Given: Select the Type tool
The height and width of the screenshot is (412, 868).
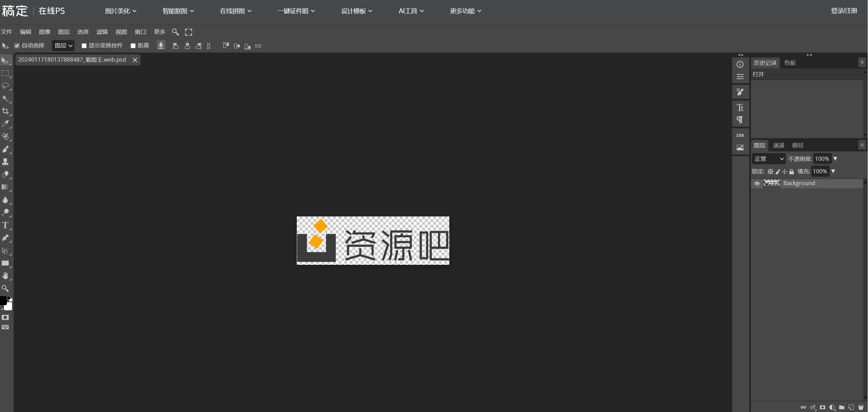Looking at the screenshot, I should [x=6, y=225].
